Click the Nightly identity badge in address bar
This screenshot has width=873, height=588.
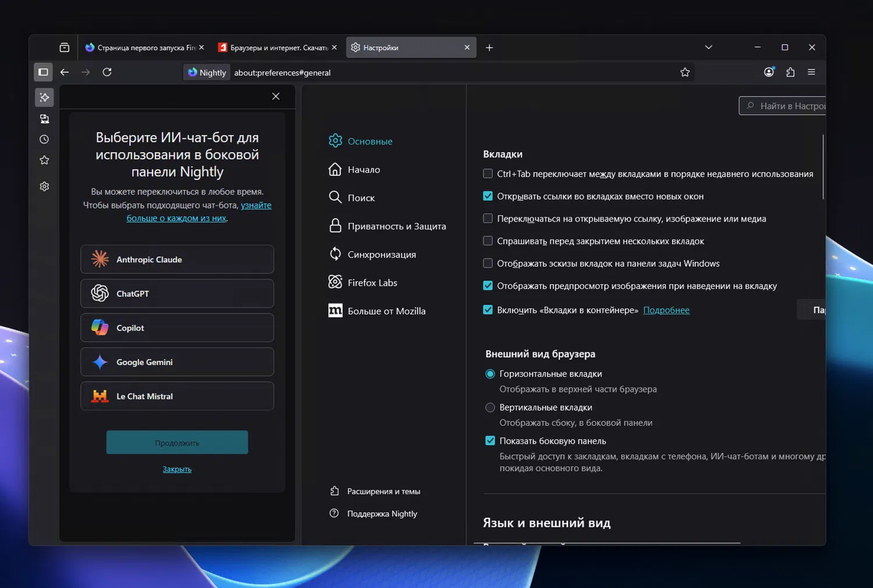207,73
